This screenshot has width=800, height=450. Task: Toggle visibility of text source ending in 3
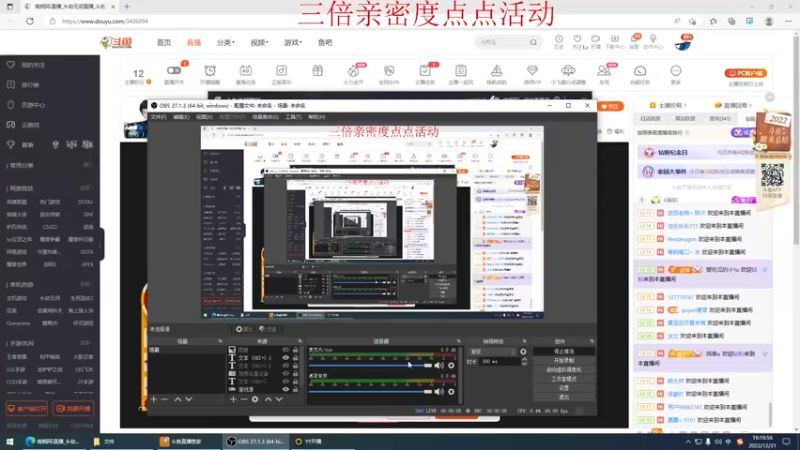(x=286, y=358)
